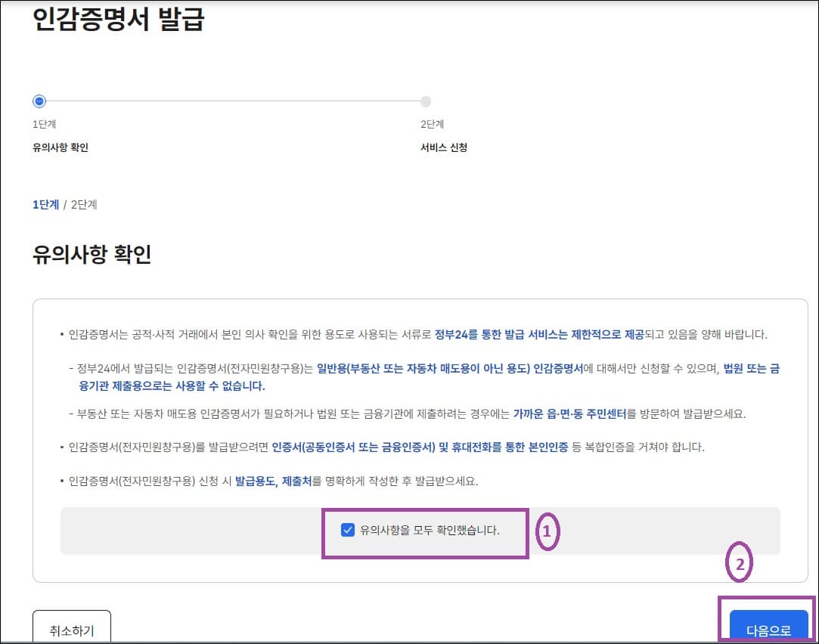Open the 2단계 breadcrumb link
819x644 pixels.
pos(83,204)
